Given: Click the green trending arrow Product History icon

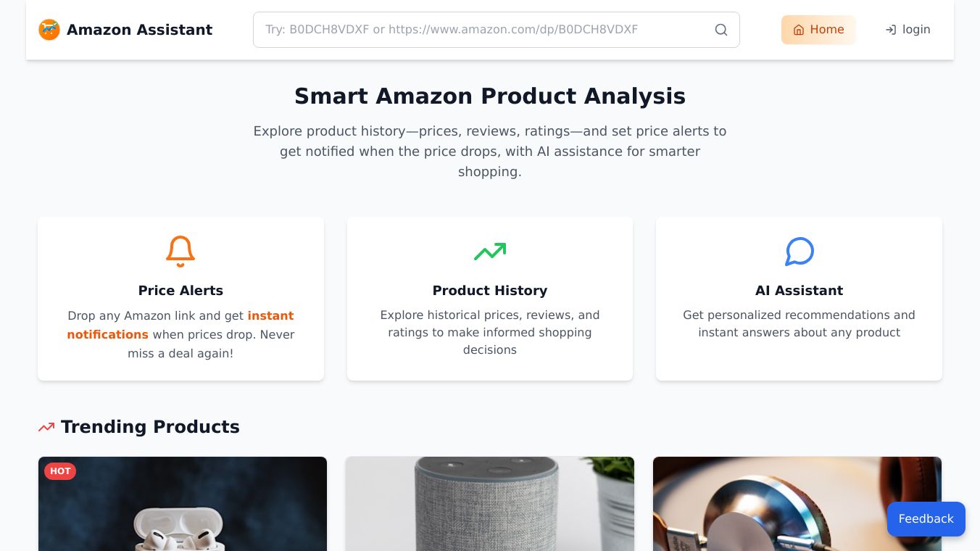Looking at the screenshot, I should click(490, 252).
